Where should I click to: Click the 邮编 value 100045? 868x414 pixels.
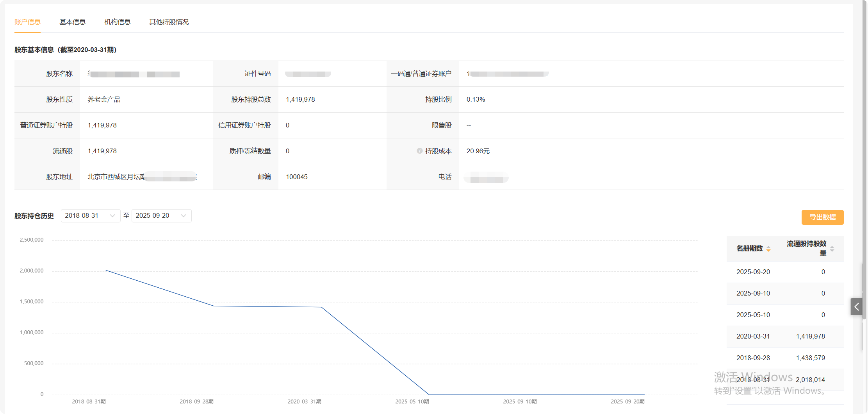click(297, 177)
